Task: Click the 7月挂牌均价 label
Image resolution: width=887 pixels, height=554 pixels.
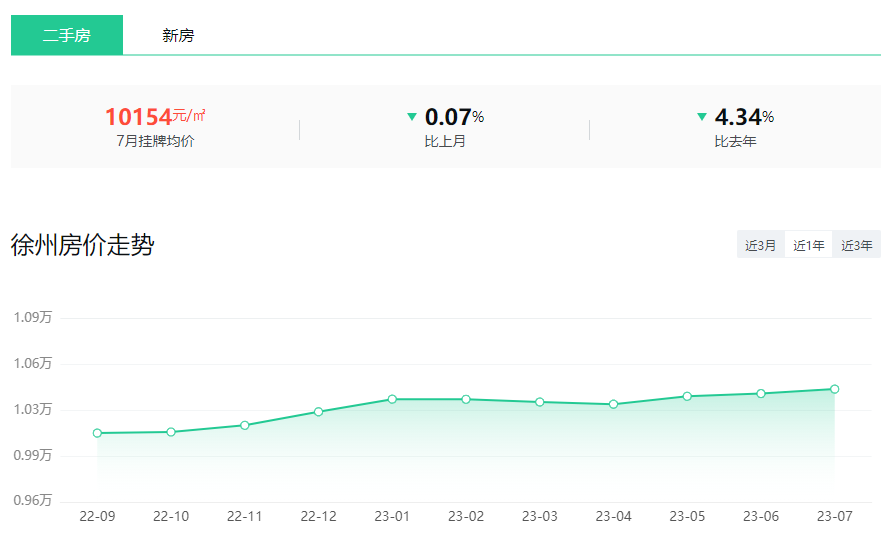Action: (155, 141)
